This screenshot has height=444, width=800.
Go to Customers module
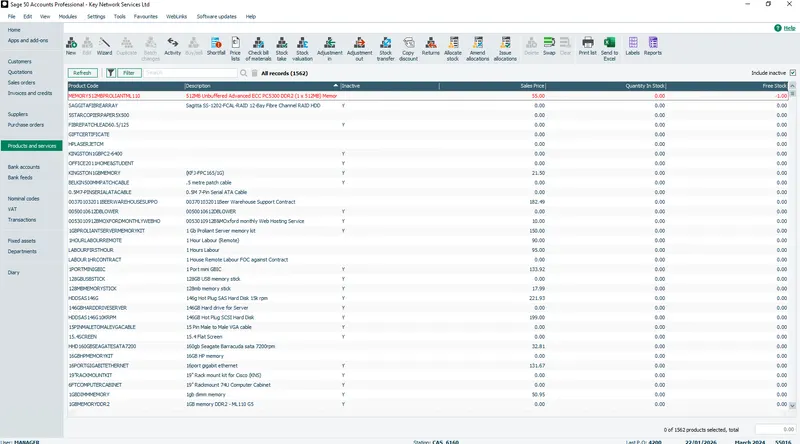[19, 61]
